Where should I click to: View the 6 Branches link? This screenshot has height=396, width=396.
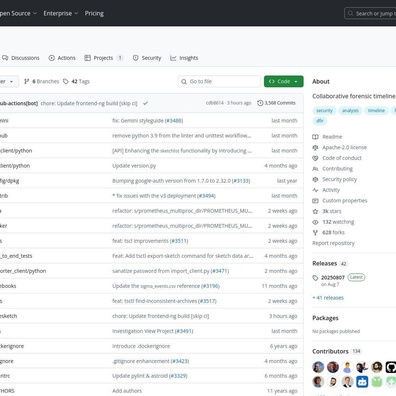click(x=41, y=81)
